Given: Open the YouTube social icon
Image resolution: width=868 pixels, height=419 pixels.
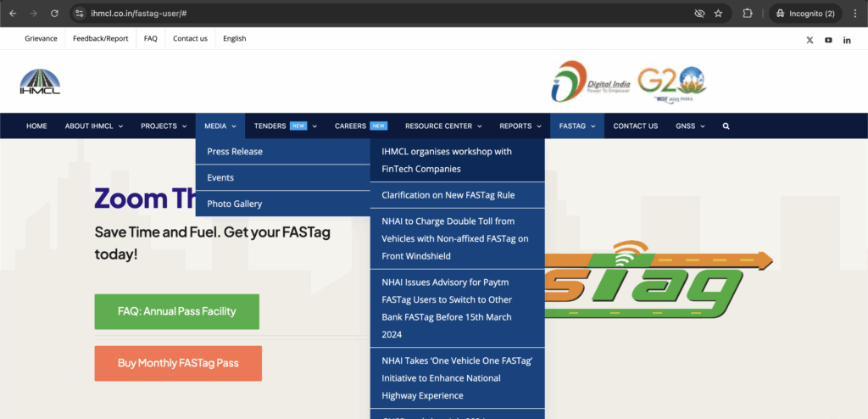Looking at the screenshot, I should pos(828,40).
